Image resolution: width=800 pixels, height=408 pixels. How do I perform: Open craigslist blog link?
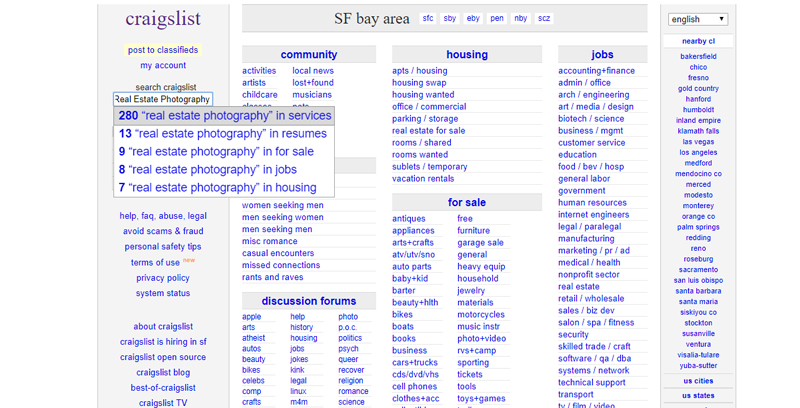click(163, 372)
